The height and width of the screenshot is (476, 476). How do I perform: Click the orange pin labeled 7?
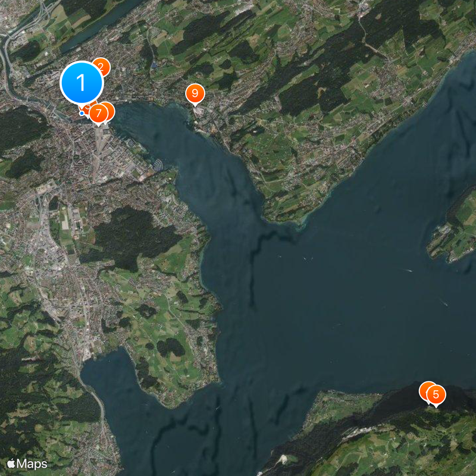click(98, 112)
